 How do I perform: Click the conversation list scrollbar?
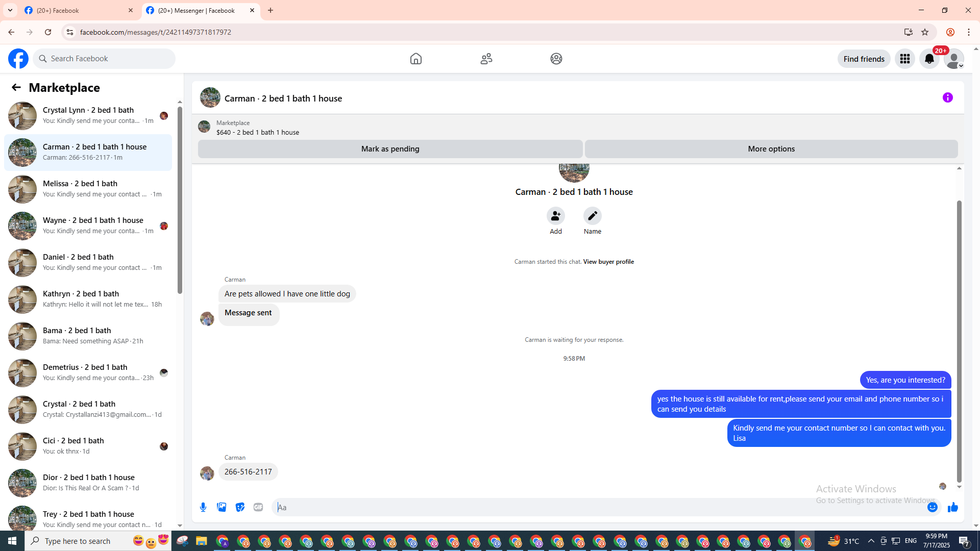click(x=180, y=199)
